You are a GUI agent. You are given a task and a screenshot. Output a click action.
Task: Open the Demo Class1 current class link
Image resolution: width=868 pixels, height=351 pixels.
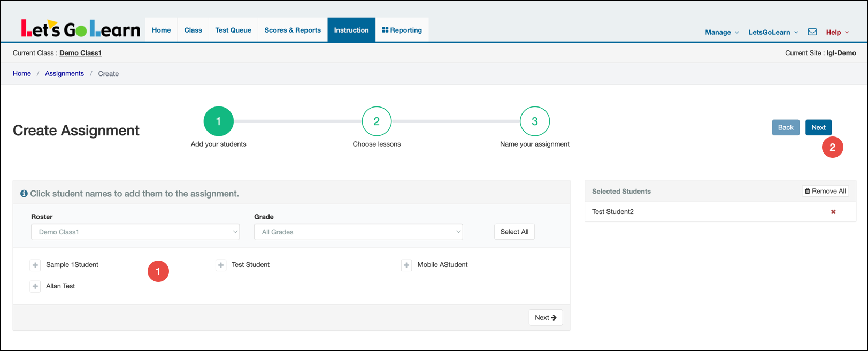[81, 53]
